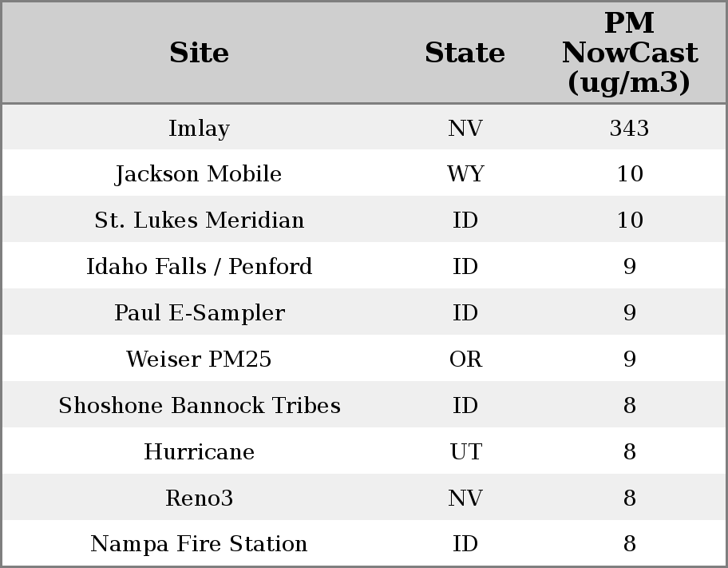Select the Nampa Fire Station site cell
This screenshot has height=568, width=728.
199,544
